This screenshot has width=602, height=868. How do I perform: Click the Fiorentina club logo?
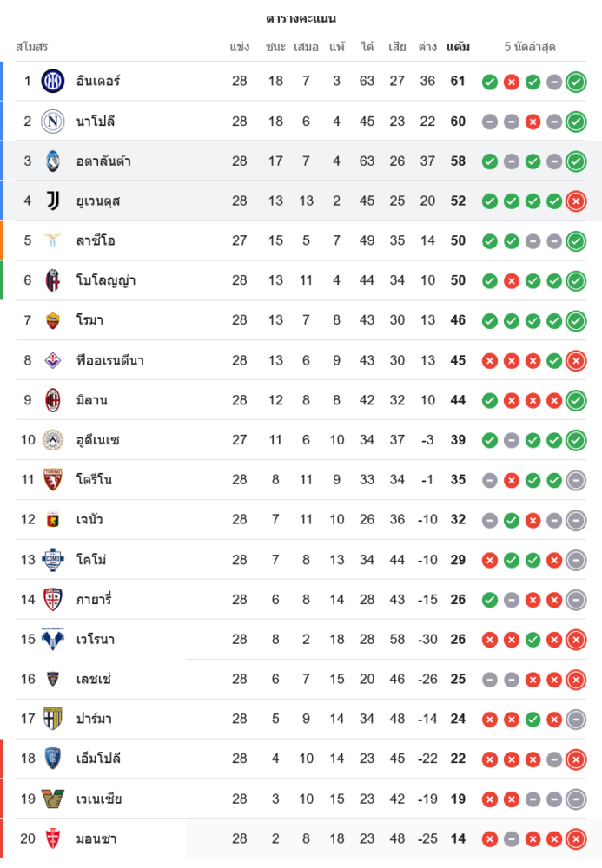[x=53, y=360]
